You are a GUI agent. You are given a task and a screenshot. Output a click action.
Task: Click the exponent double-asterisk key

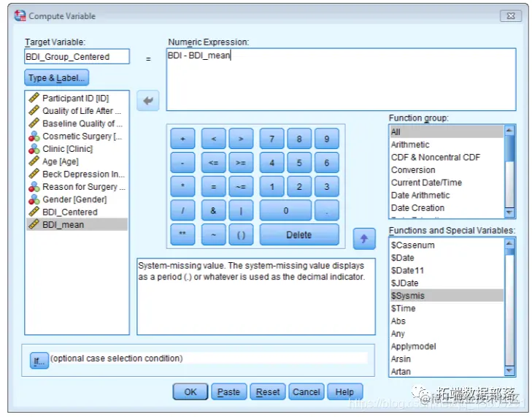[x=182, y=234]
